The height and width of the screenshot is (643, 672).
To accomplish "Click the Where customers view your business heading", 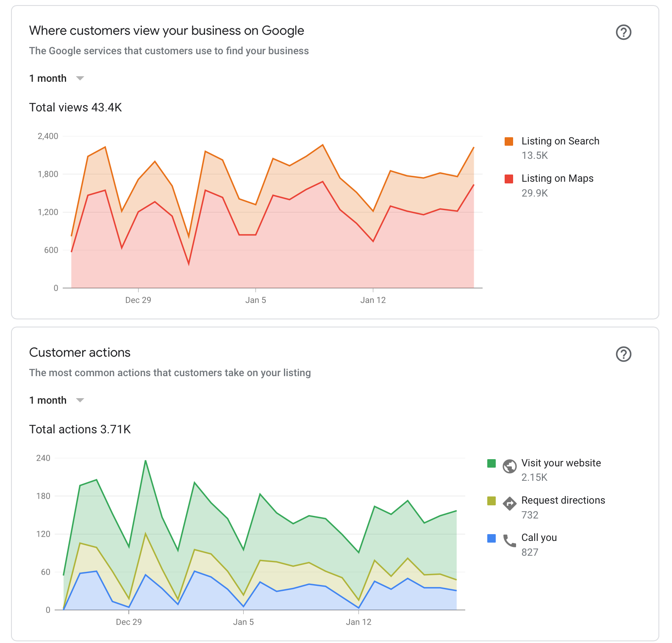I will click(167, 30).
